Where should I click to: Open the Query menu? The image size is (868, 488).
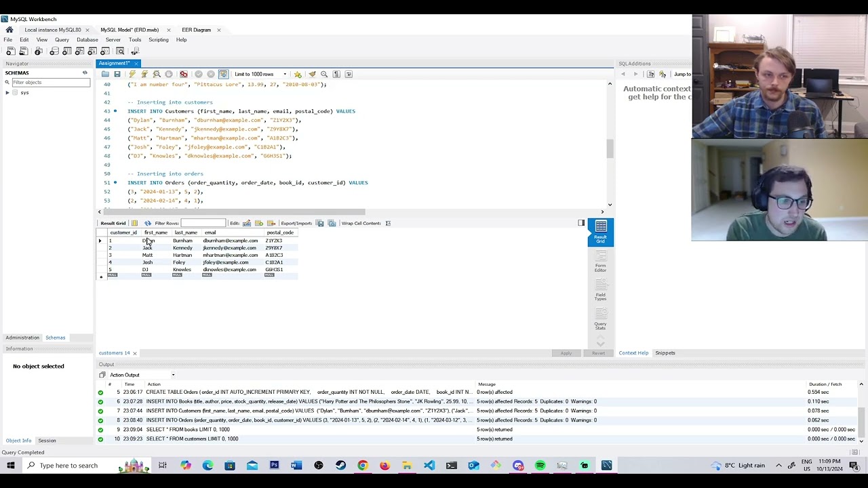[62, 40]
